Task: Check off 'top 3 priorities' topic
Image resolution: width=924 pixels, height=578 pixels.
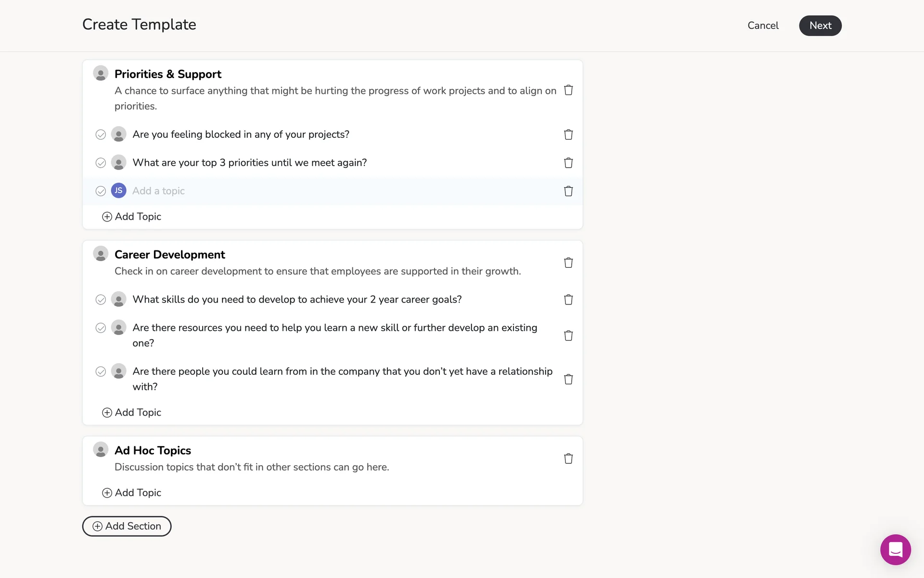Action: pyautogui.click(x=101, y=163)
